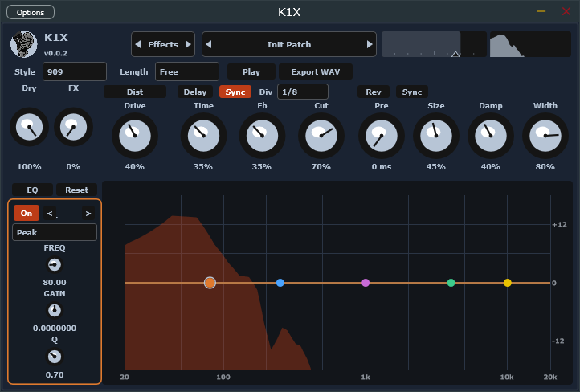Screen dimensions: 580x392
Task: Click the Pre delay knob
Action: [x=382, y=136]
